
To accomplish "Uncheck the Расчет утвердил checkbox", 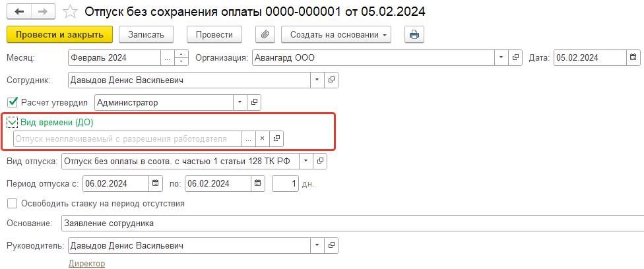I will tap(13, 102).
